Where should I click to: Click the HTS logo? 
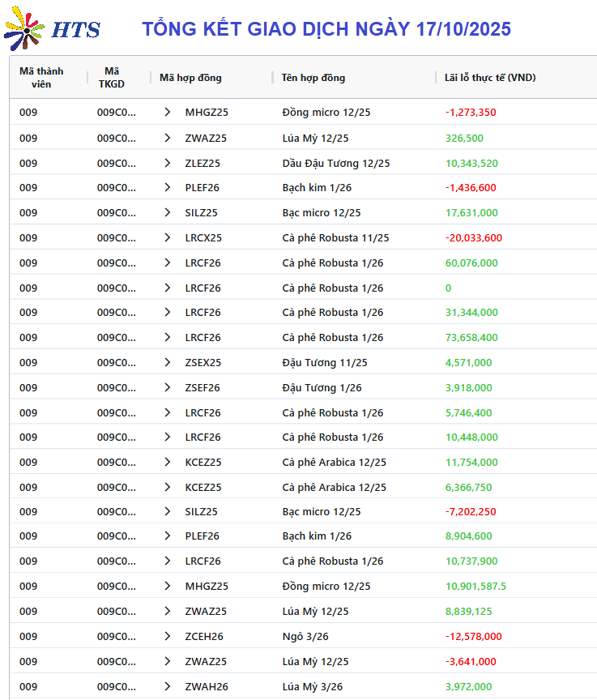pos(52,28)
